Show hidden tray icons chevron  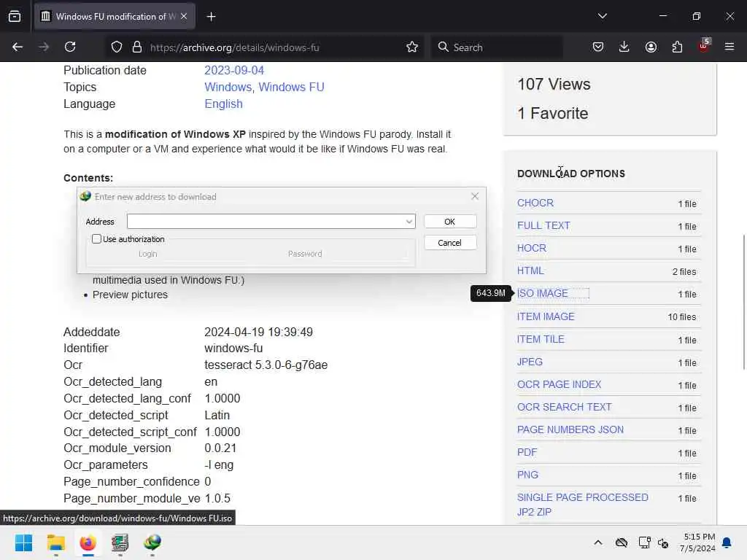tap(598, 542)
